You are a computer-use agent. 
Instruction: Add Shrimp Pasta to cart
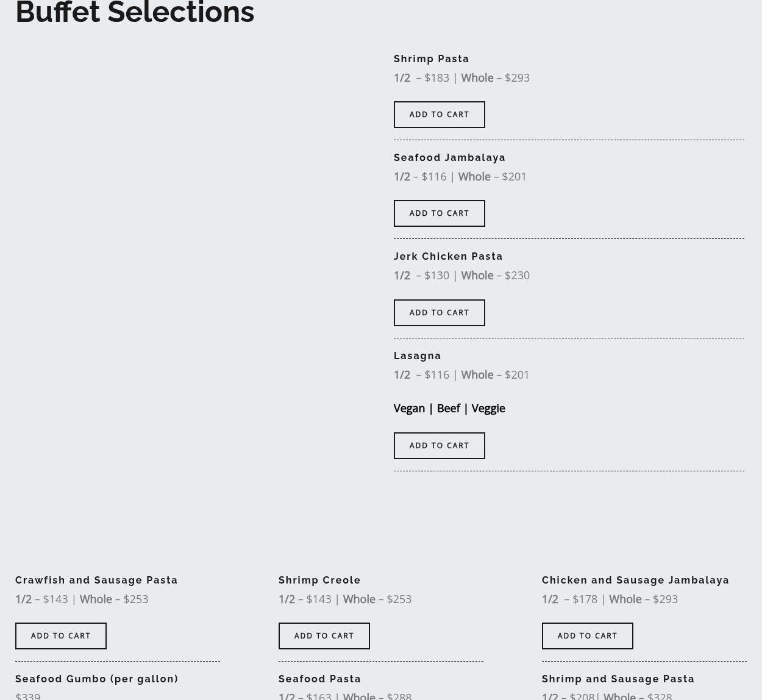coord(439,115)
